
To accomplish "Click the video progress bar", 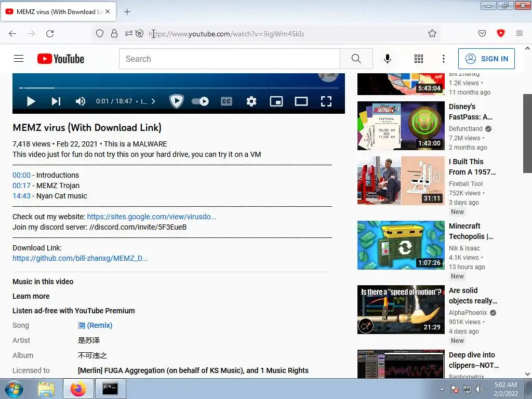I will click(x=179, y=88).
